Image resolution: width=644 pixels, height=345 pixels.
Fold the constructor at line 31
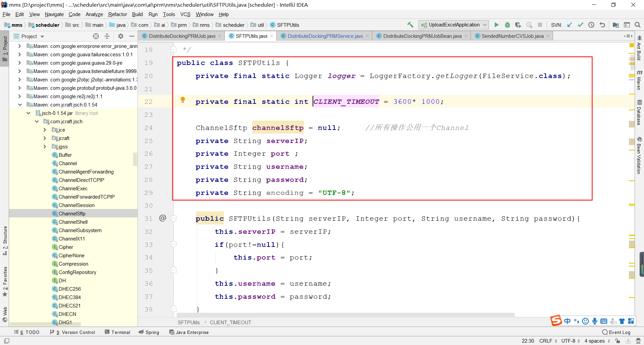(174, 218)
